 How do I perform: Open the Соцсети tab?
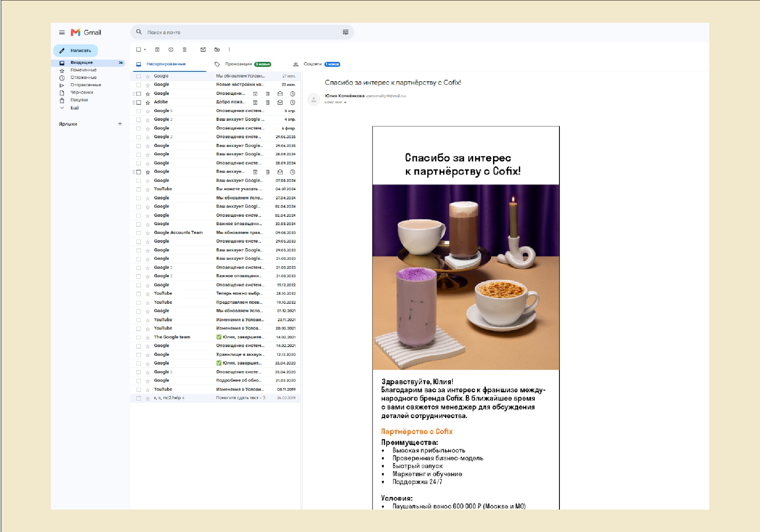tap(317, 64)
